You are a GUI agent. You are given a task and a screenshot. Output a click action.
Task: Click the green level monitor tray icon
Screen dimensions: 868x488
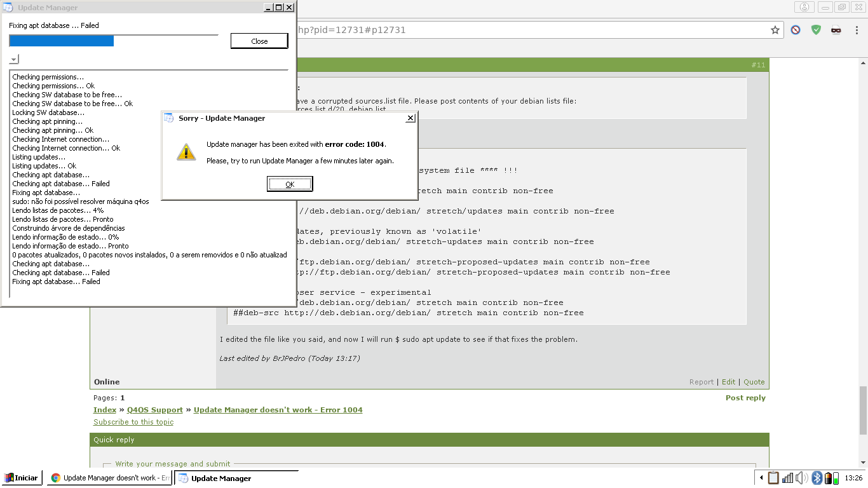point(836,478)
